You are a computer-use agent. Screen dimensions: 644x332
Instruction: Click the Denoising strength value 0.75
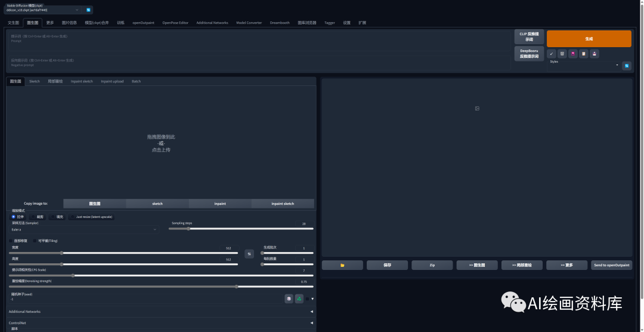tap(304, 282)
